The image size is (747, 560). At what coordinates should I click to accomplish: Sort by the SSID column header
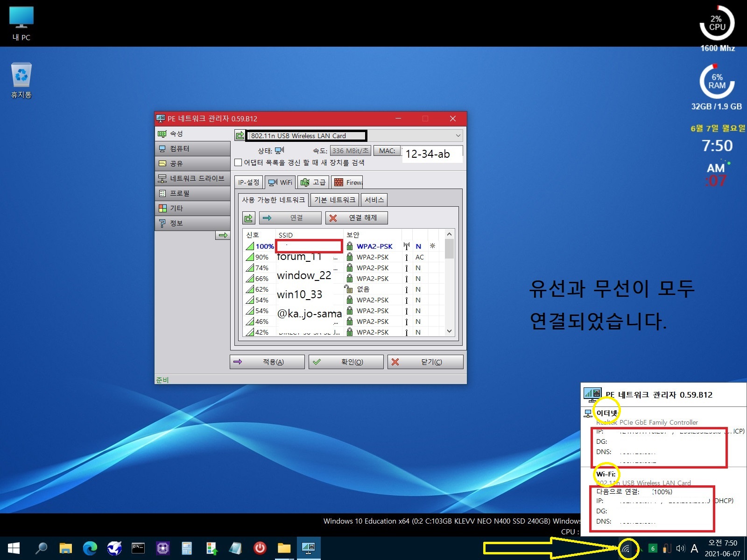tap(309, 235)
